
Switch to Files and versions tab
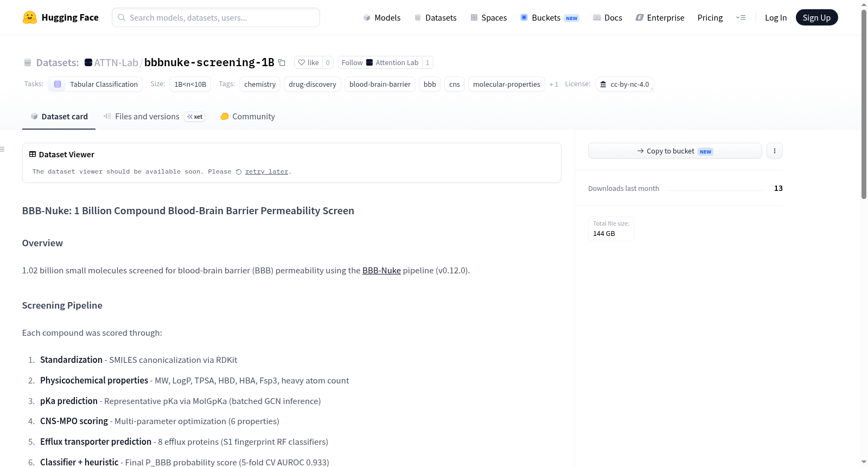point(154,117)
